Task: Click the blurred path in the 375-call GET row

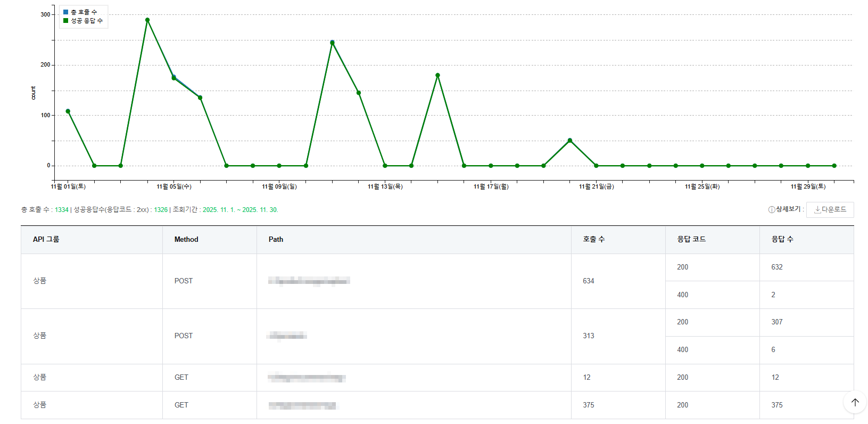Action: coord(303,405)
